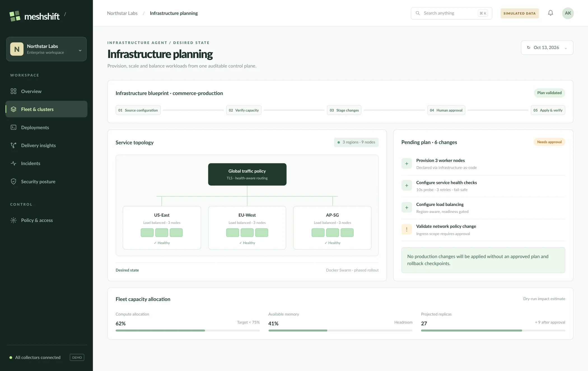This screenshot has height=371, width=588.
Task: Click the Policy & access gear icon
Action: 13,220
